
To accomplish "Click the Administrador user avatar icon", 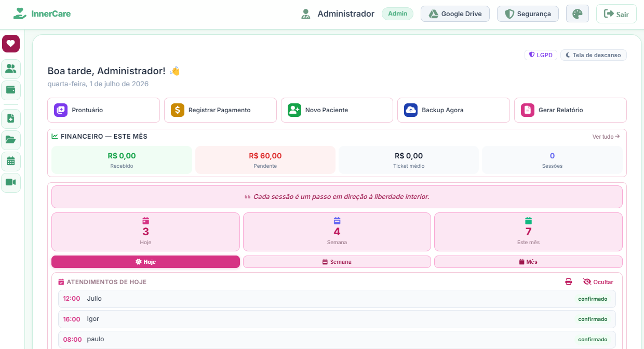I will point(306,14).
